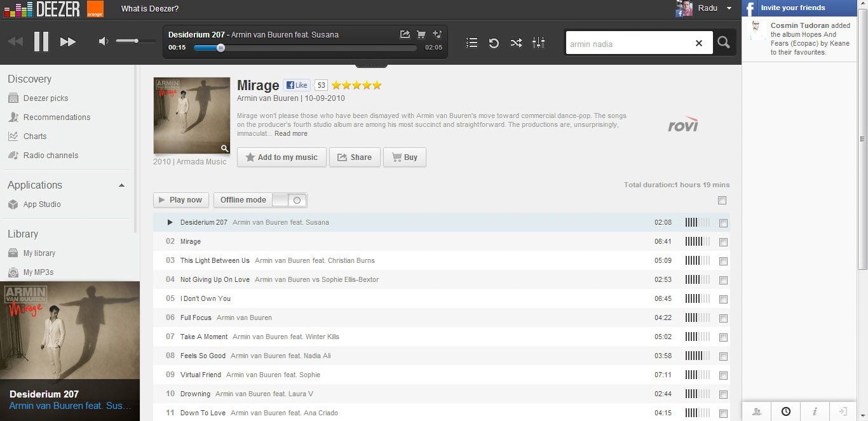Open the play queue list
Viewport: 868px width, 421px height.
(x=471, y=43)
